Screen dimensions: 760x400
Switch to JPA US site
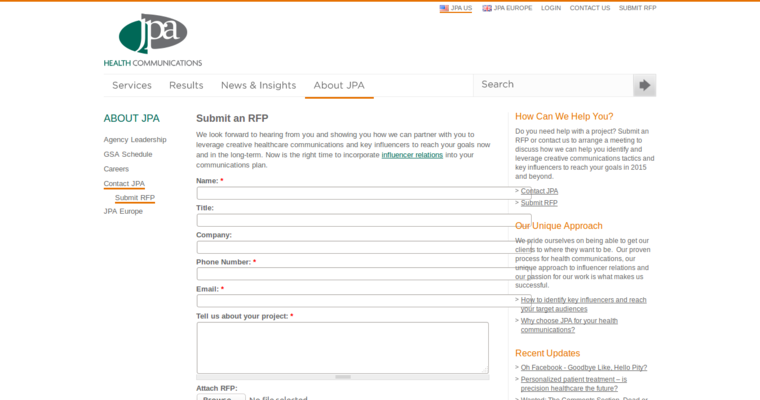click(x=456, y=8)
